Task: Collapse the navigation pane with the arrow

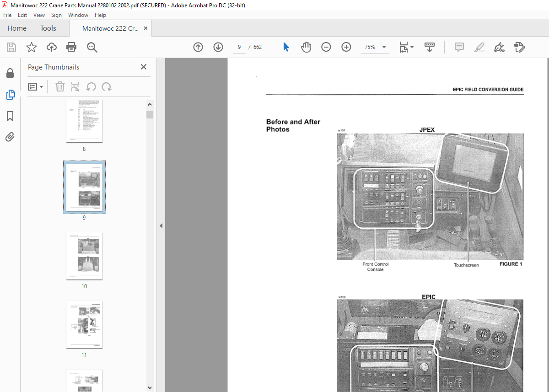Action: click(x=161, y=226)
